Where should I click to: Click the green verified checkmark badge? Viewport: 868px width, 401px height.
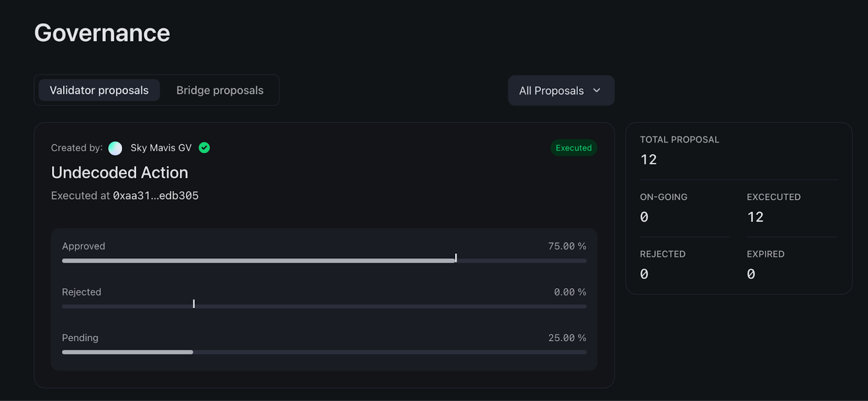coord(204,148)
